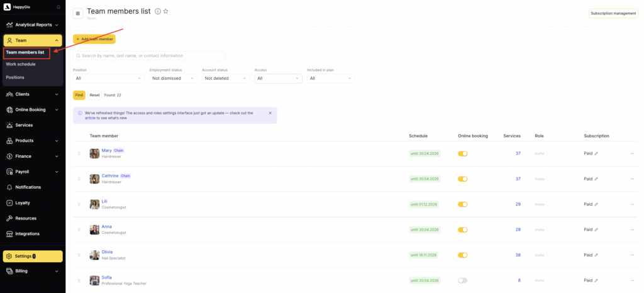Open the Subscription management button

pyautogui.click(x=613, y=13)
